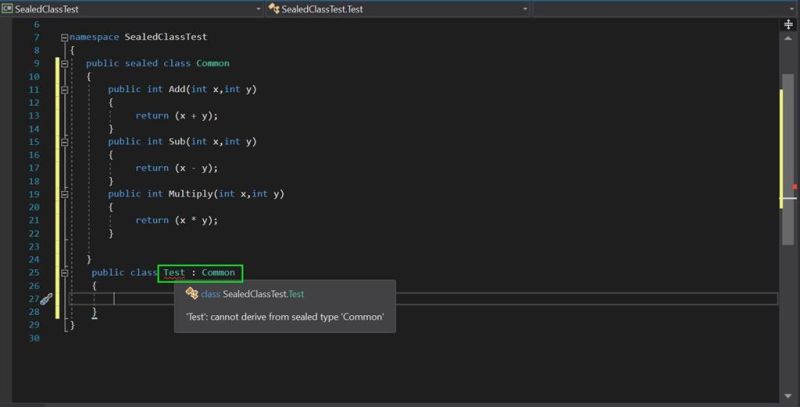Click 'return (x * y);' on line 21

[x=177, y=220]
